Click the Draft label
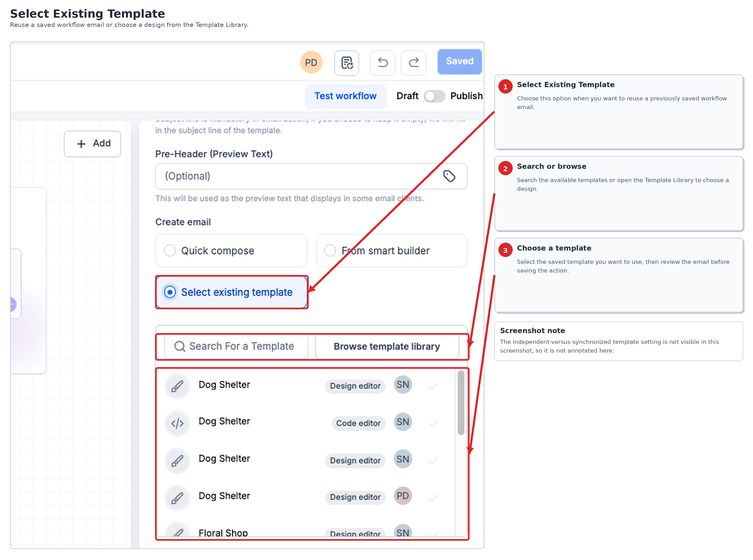753x560 pixels. [x=407, y=96]
